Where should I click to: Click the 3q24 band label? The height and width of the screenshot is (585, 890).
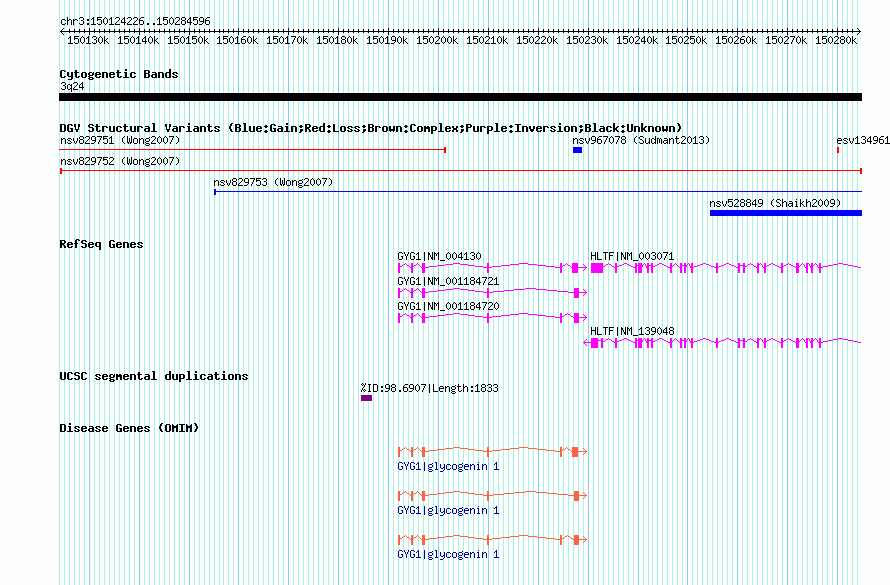click(x=72, y=86)
